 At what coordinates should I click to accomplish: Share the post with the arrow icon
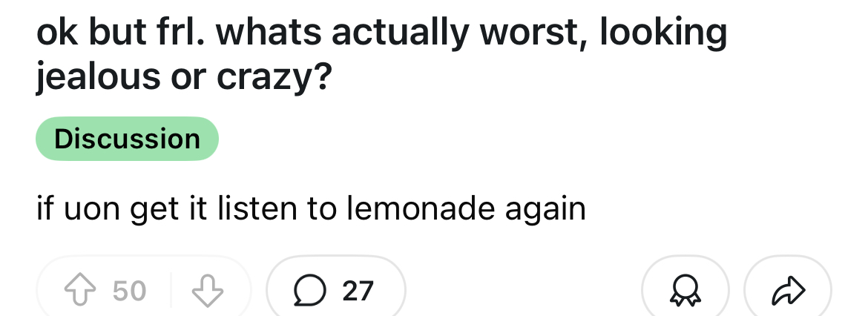tap(786, 291)
